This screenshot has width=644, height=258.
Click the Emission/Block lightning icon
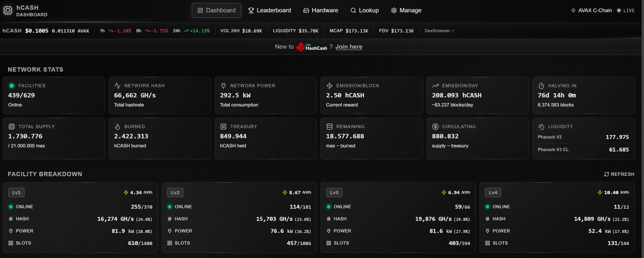click(330, 85)
